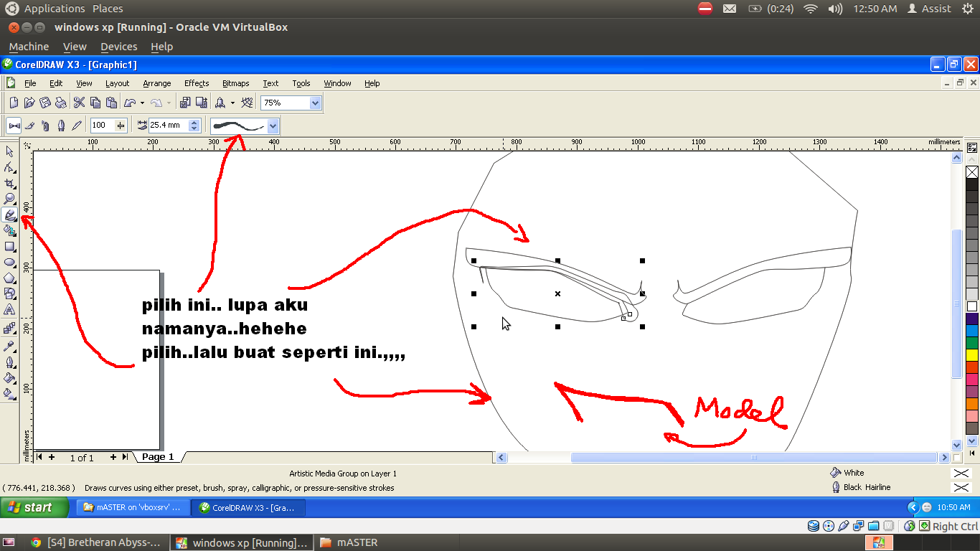Select the Text tool (letter A)
The height and width of the screenshot is (551, 980).
pyautogui.click(x=10, y=310)
